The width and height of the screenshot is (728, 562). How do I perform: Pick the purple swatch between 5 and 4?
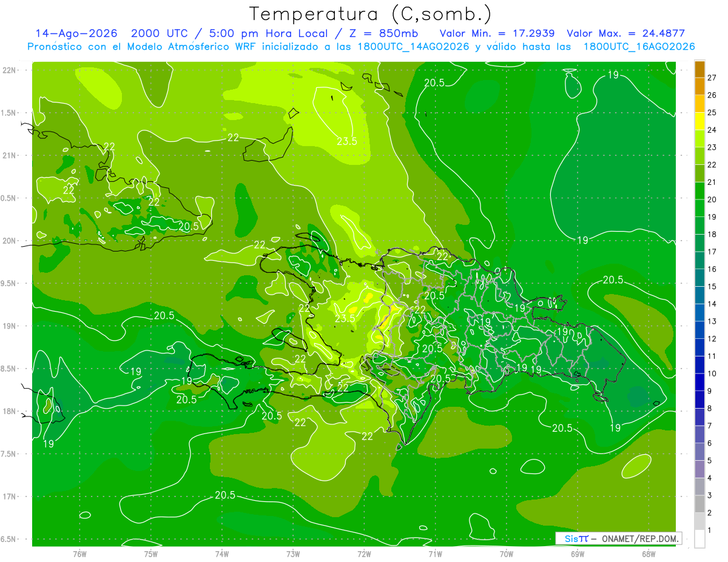(699, 469)
